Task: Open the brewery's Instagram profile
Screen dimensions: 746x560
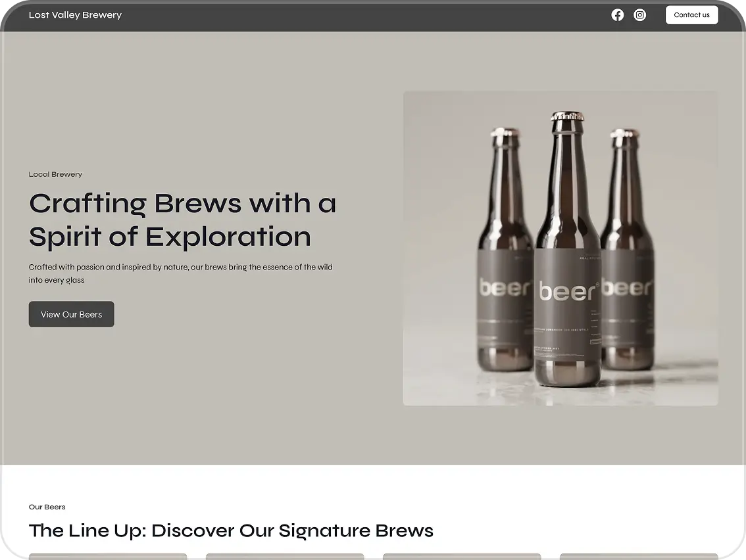Action: point(639,14)
